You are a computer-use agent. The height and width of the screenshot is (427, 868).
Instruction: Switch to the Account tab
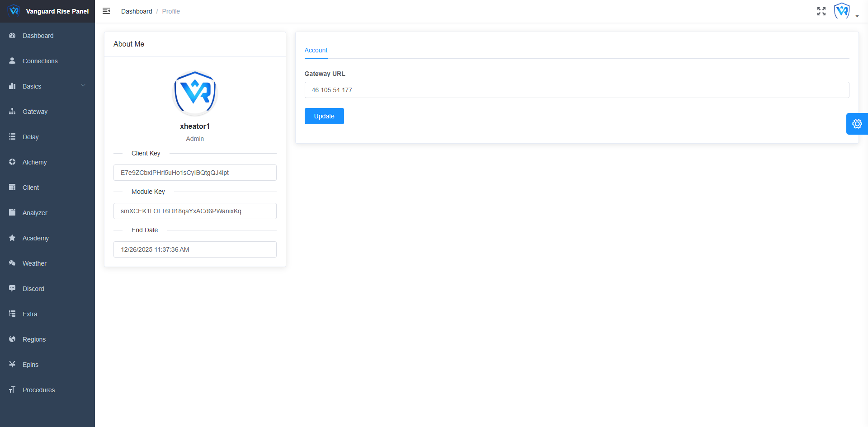(x=316, y=50)
